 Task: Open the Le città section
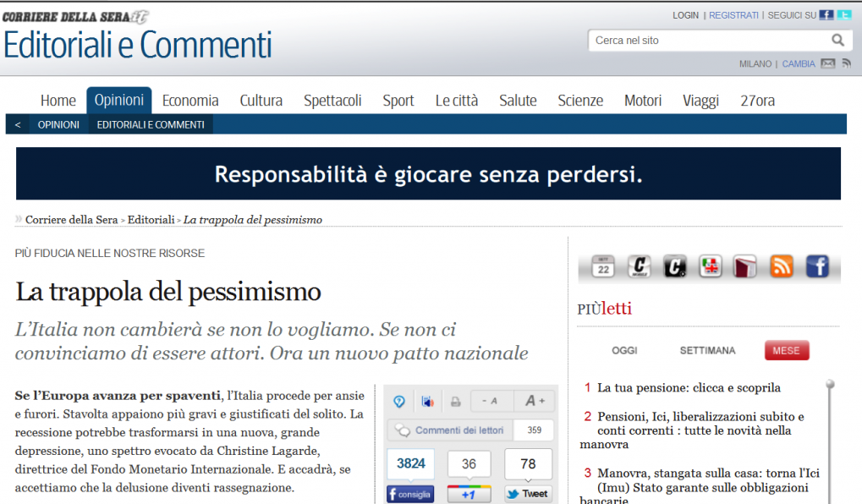pos(457,101)
